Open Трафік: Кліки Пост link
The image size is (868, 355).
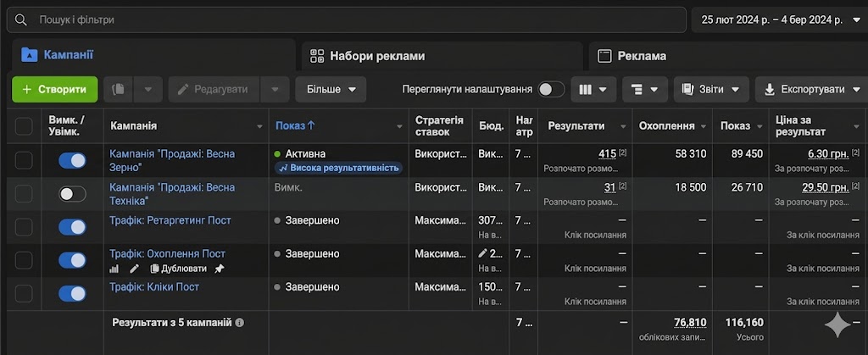tap(154, 287)
